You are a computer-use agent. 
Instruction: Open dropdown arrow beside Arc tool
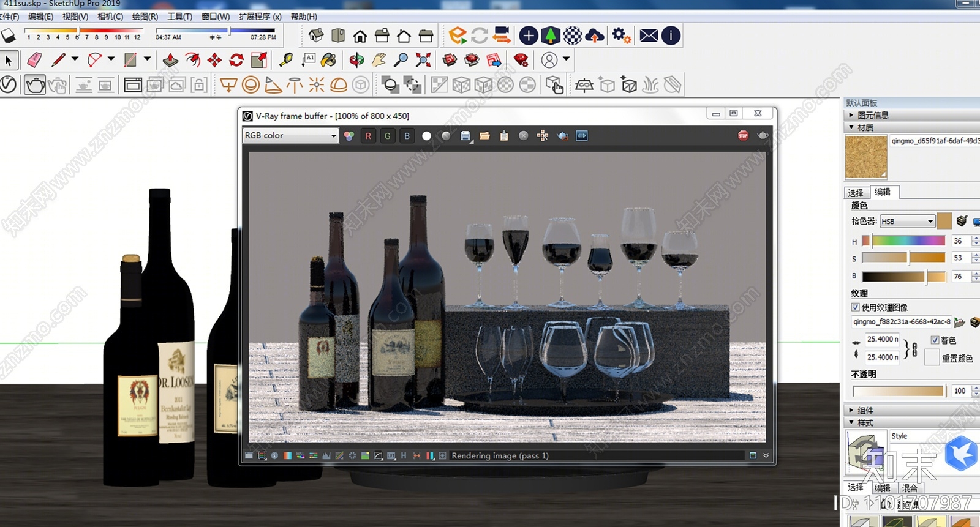coord(111,59)
